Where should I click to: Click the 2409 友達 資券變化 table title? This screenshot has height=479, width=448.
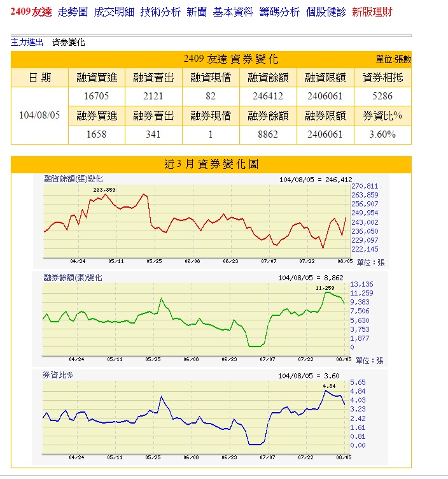coord(231,59)
